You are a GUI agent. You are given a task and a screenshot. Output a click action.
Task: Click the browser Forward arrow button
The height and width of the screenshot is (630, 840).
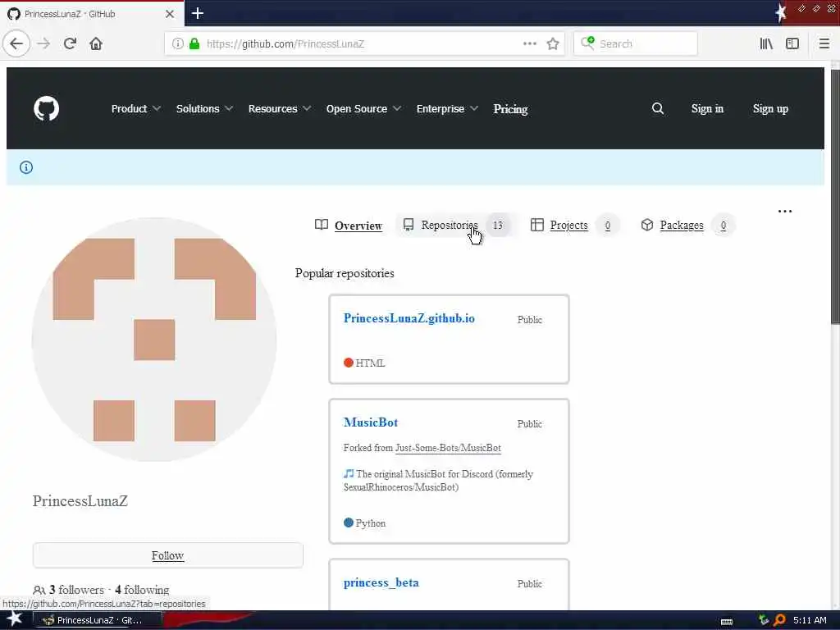pos(44,44)
